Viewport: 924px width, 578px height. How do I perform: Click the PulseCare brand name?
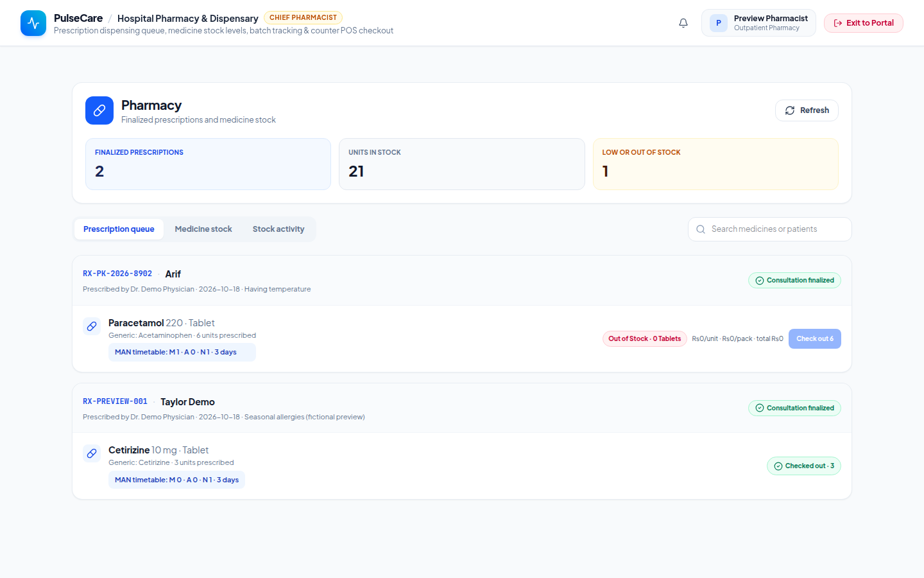78,18
